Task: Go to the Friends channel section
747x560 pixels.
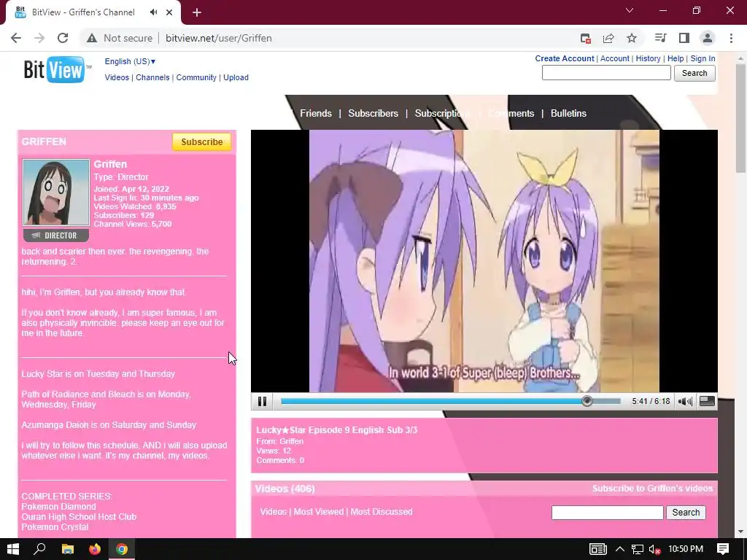Action: coord(316,113)
